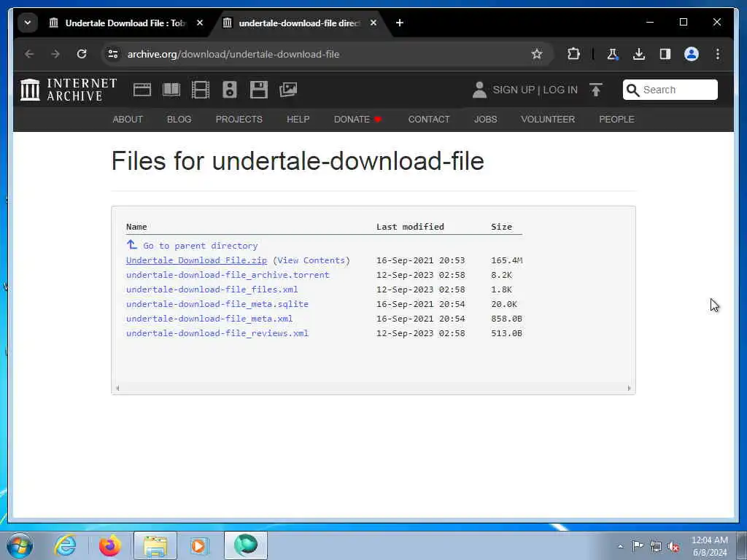Screen dimensions: 747x560
Task: Open Windows Explorer from taskbar
Action: pyautogui.click(x=155, y=545)
